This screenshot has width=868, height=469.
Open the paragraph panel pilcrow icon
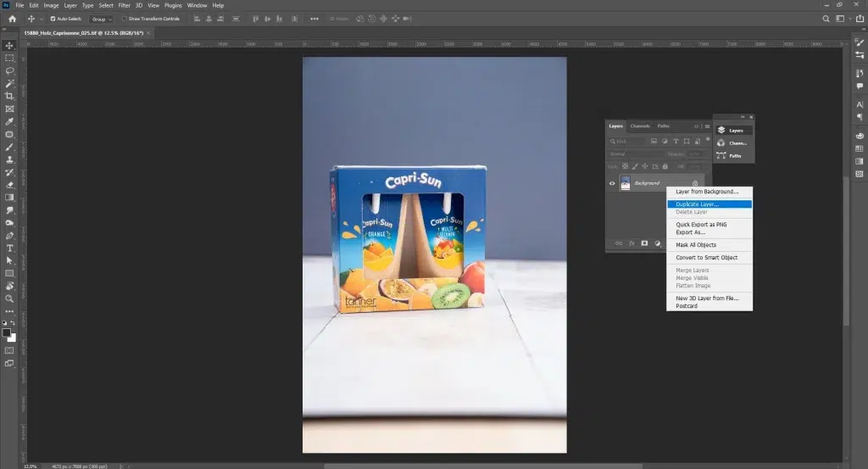860,117
